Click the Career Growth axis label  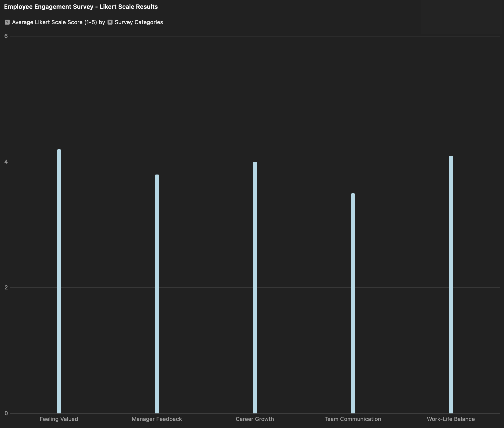click(x=255, y=419)
